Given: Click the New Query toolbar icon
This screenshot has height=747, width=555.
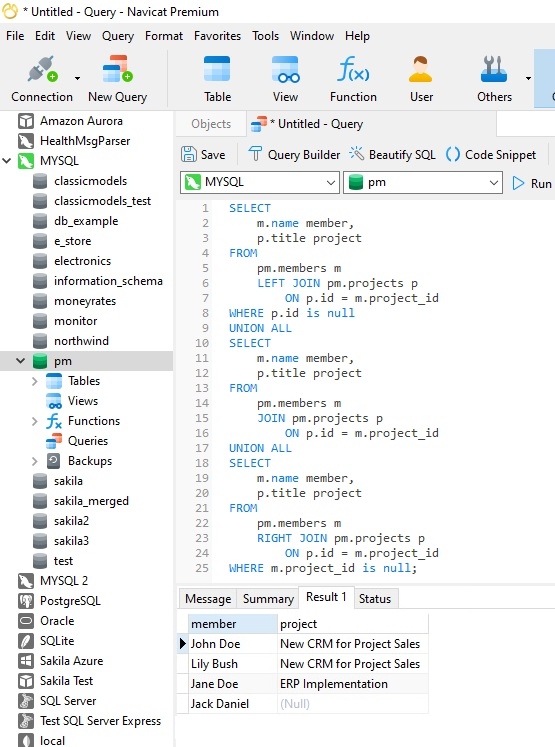Looking at the screenshot, I should point(117,70).
